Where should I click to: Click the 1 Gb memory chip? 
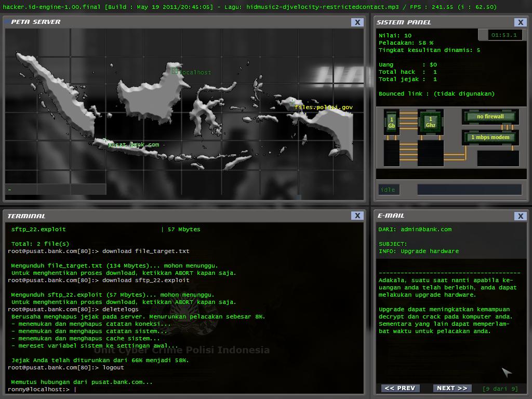391,123
